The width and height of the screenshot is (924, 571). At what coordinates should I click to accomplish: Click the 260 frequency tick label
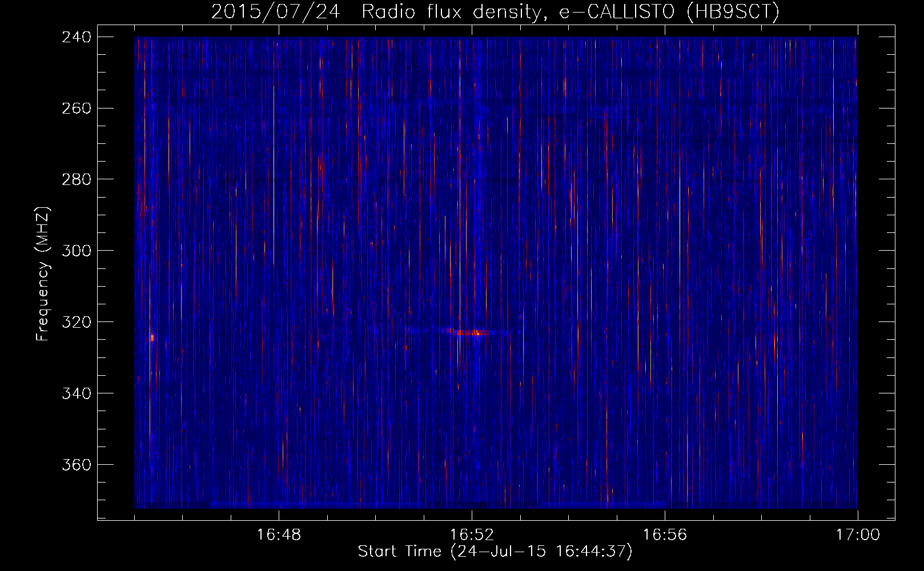(x=77, y=108)
